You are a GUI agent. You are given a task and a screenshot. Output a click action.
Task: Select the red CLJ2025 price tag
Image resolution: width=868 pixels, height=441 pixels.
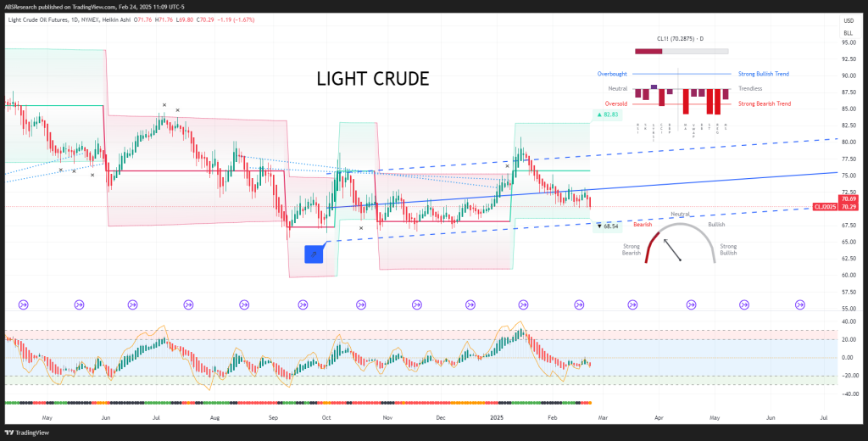click(x=826, y=207)
